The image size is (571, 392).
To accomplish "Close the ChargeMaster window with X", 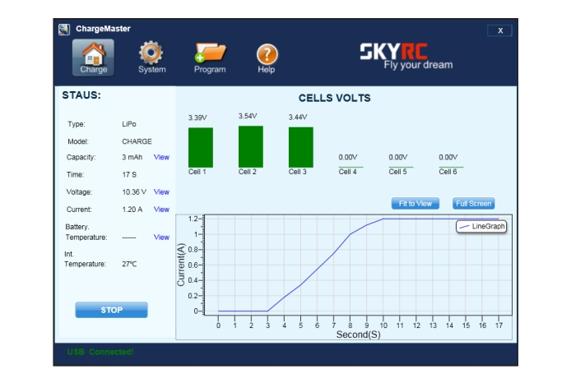I will (x=499, y=30).
